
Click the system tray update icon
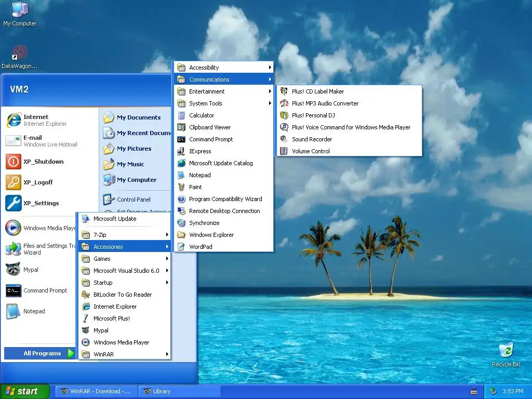point(494,391)
